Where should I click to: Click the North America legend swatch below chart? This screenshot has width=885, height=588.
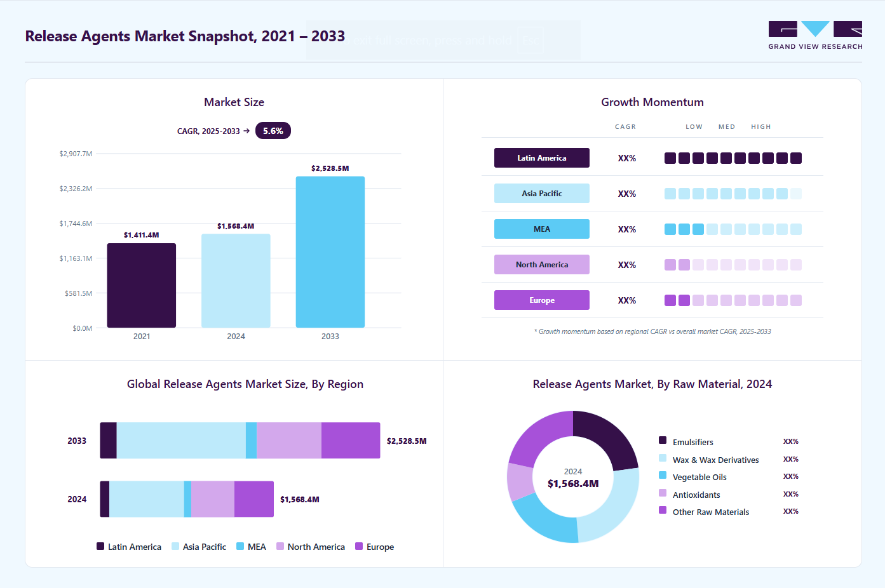[280, 546]
